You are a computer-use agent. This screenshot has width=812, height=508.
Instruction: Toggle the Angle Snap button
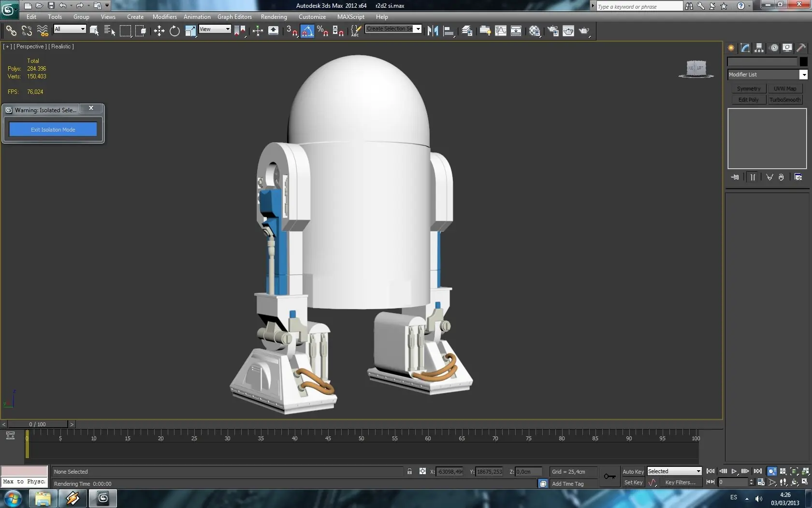[307, 31]
